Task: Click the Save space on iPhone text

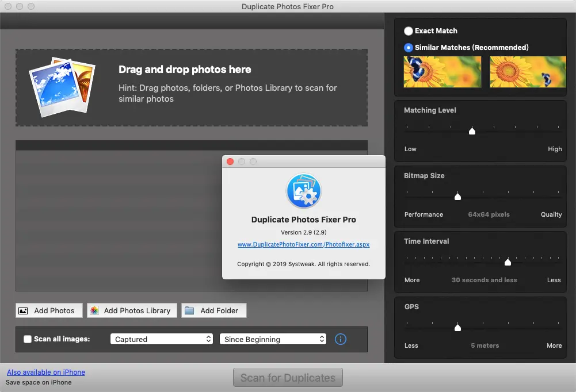Action: [x=39, y=382]
